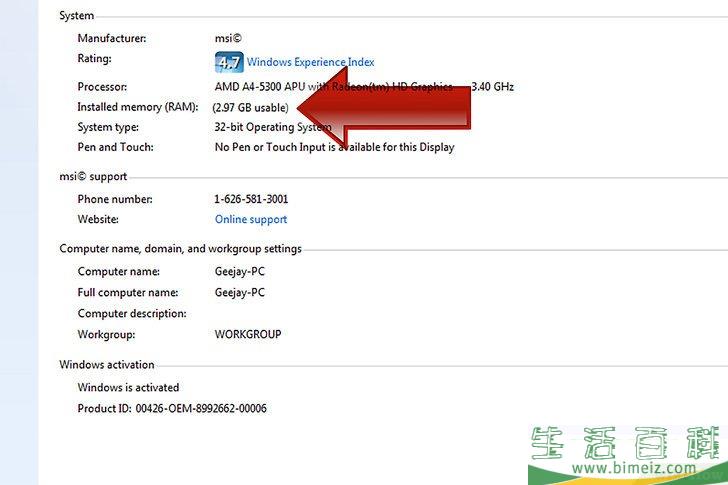Click the Installed memory (RAM) label
Screen dimensions: 728x485
(x=137, y=107)
